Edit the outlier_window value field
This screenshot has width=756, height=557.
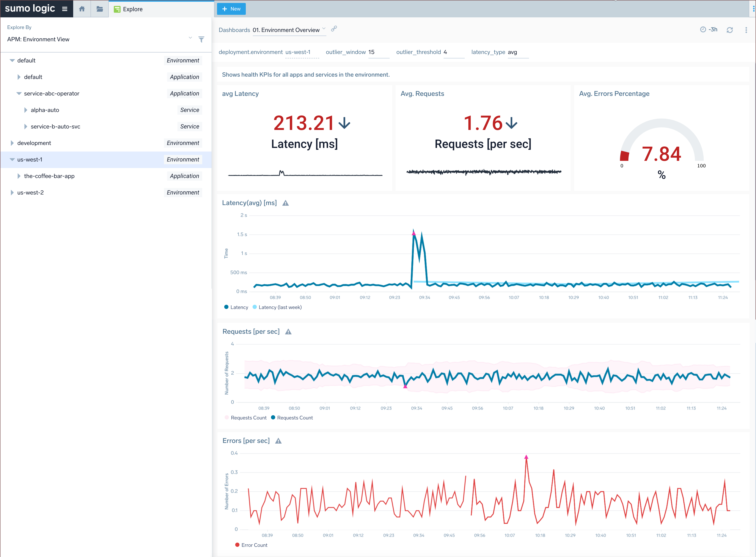click(x=378, y=52)
